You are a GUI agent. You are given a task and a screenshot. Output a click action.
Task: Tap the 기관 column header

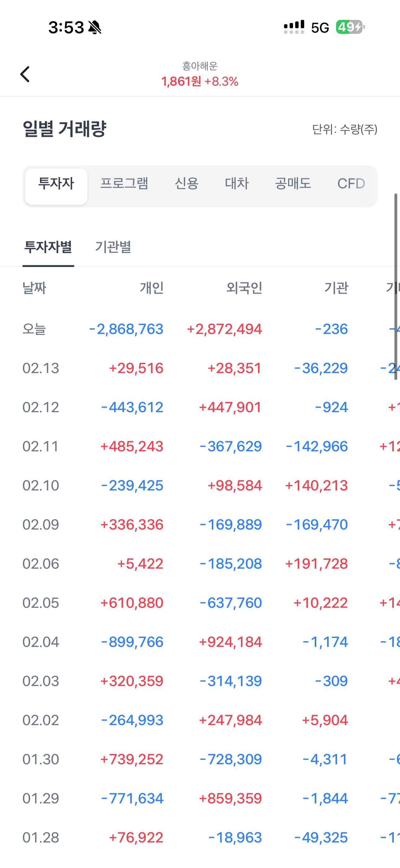(x=336, y=288)
